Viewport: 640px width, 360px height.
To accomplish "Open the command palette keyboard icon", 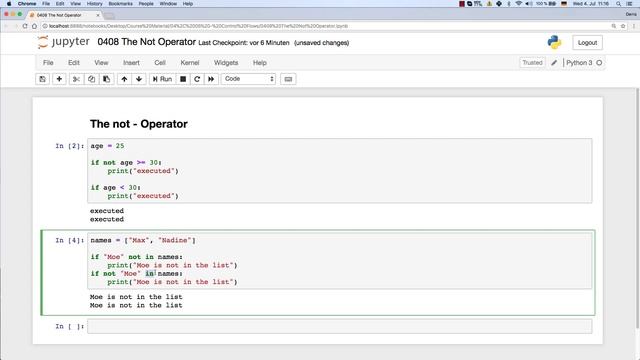I will click(x=288, y=79).
